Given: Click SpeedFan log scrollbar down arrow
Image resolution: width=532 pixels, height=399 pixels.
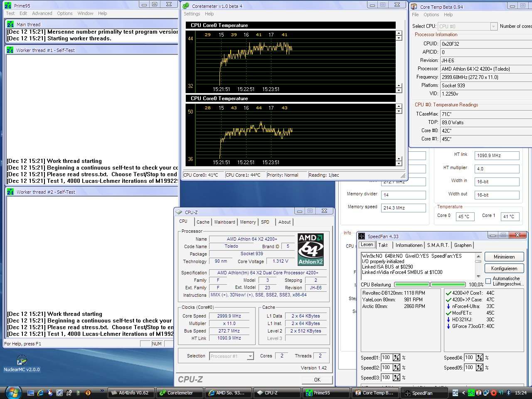Looking at the screenshot, I should (x=478, y=276).
